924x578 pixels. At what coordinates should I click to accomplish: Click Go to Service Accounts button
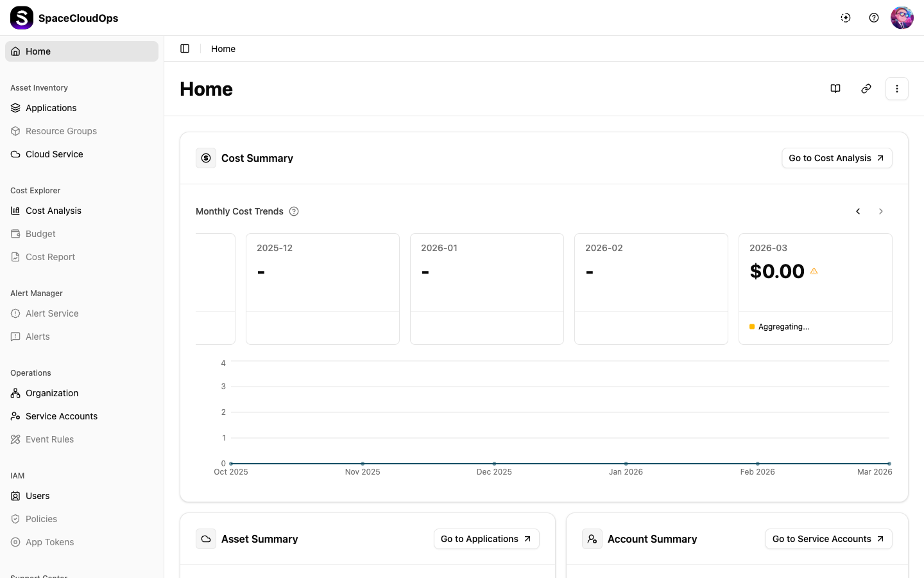coord(828,539)
